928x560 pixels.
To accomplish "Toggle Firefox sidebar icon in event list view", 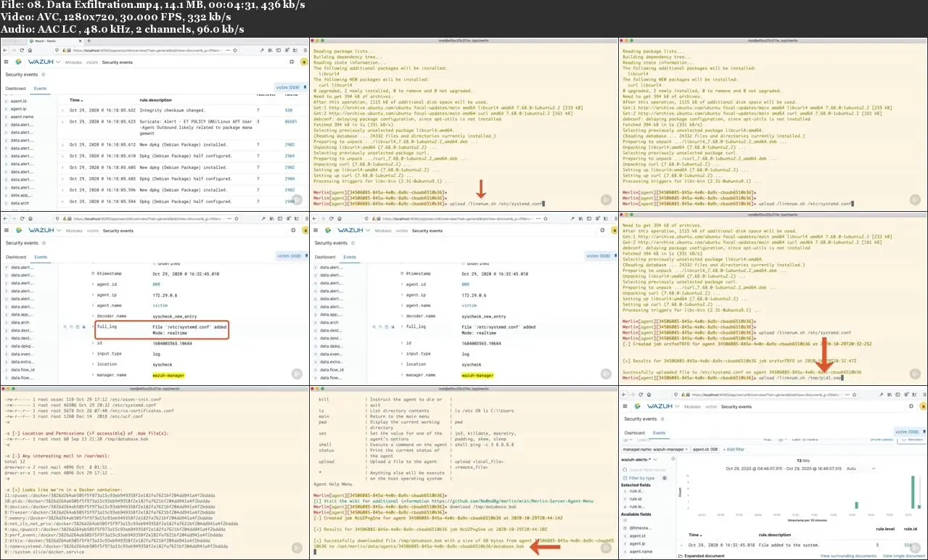I will point(279,50).
